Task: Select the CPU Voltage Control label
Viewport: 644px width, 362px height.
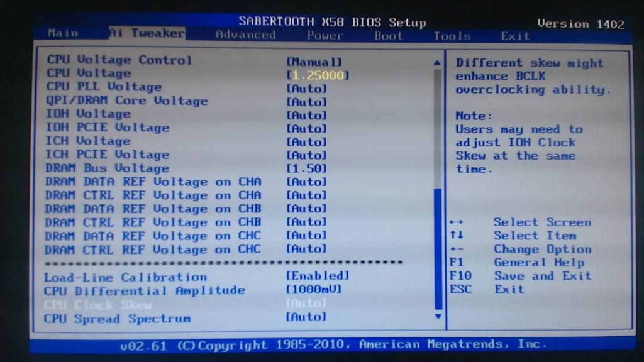Action: [x=119, y=60]
